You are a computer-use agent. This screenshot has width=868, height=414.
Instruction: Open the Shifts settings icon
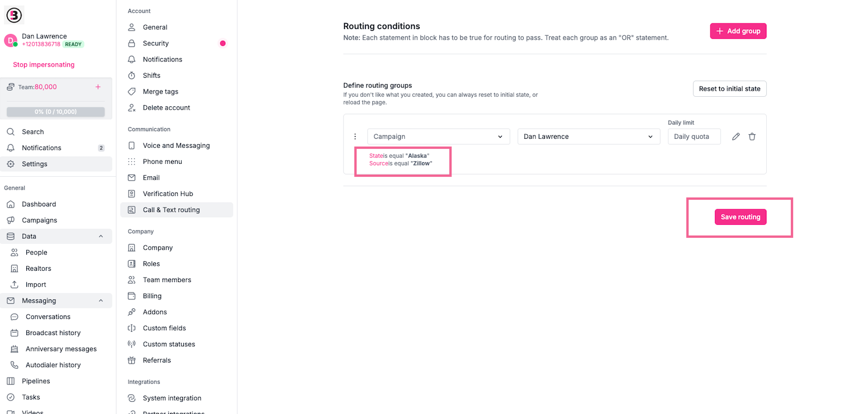click(x=131, y=75)
